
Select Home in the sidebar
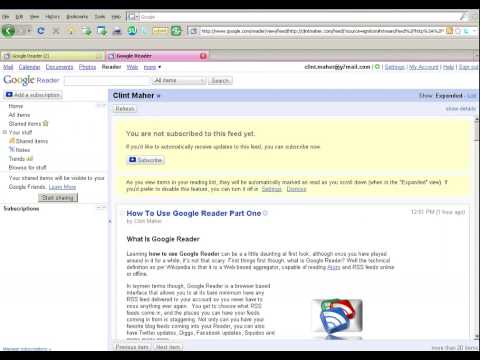pos(16,106)
